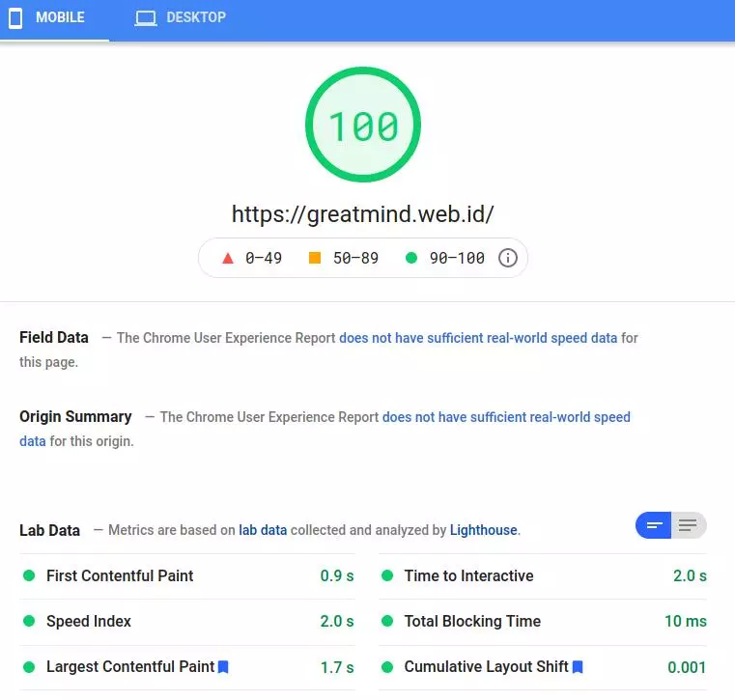Click the Speed Index 2.0 s value

(x=337, y=621)
